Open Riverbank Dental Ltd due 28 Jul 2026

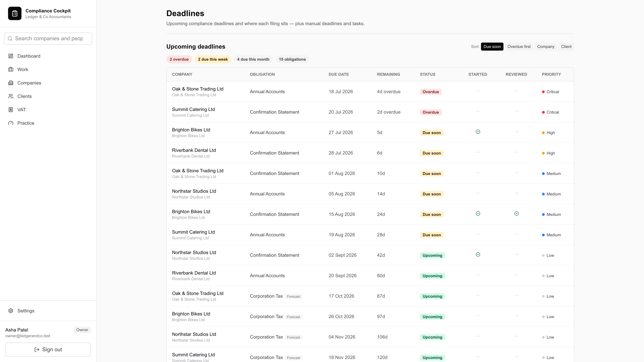[370, 153]
